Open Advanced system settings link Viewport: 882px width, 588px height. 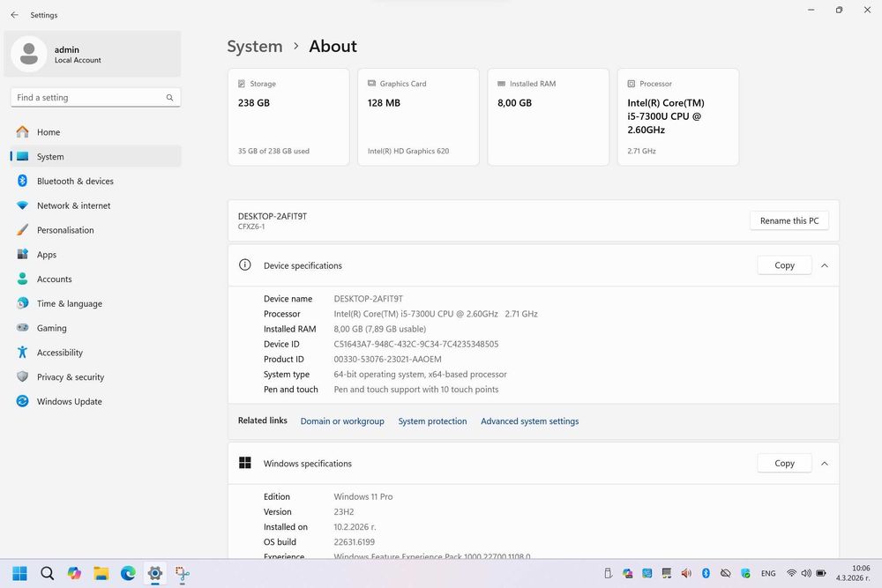(x=529, y=421)
